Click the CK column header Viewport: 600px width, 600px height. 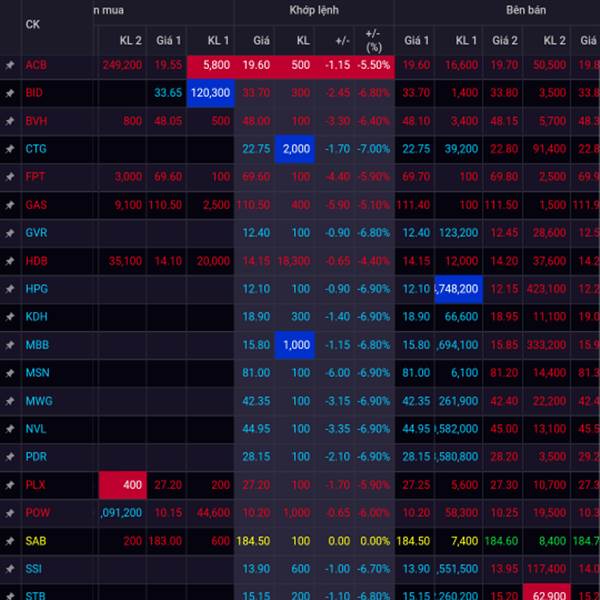(x=33, y=24)
